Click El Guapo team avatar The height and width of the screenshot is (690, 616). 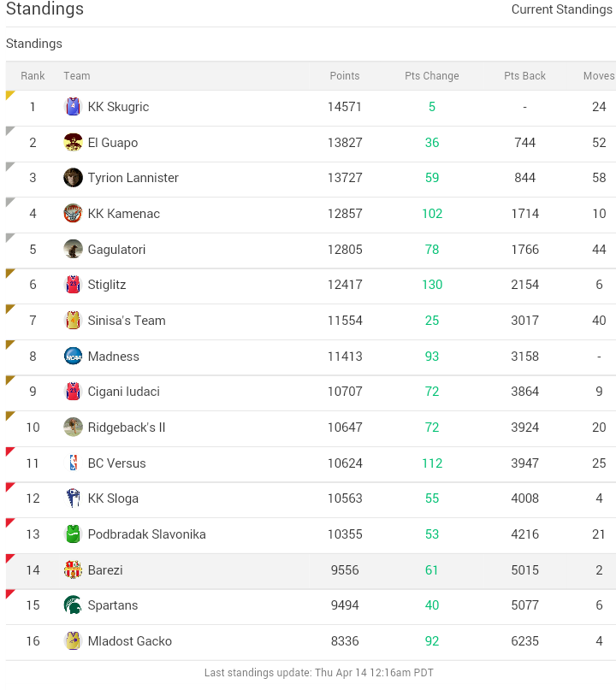click(73, 143)
